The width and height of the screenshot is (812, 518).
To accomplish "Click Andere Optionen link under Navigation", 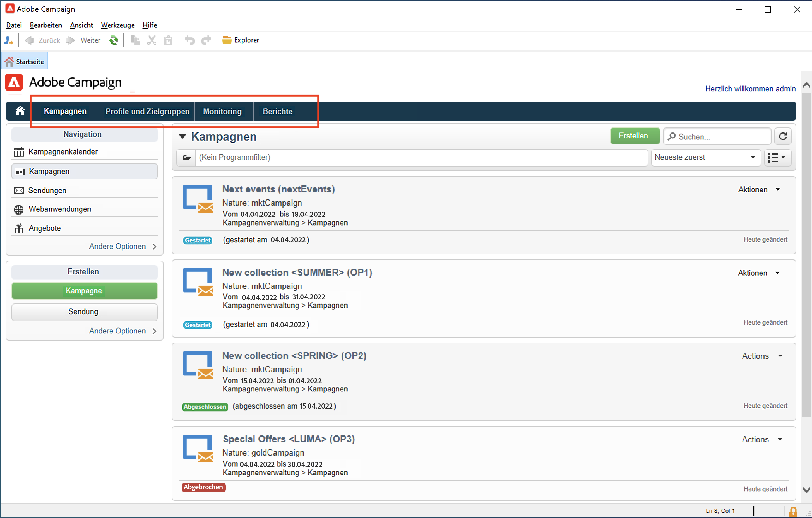I will tap(117, 246).
